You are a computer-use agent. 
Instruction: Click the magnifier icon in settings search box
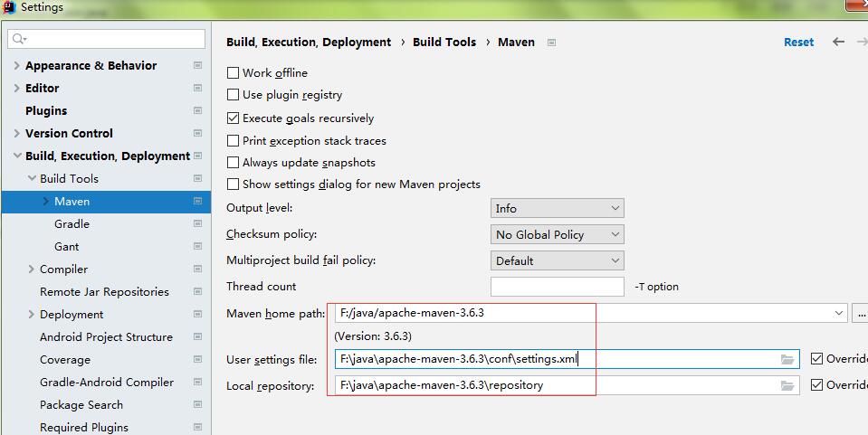(x=19, y=39)
